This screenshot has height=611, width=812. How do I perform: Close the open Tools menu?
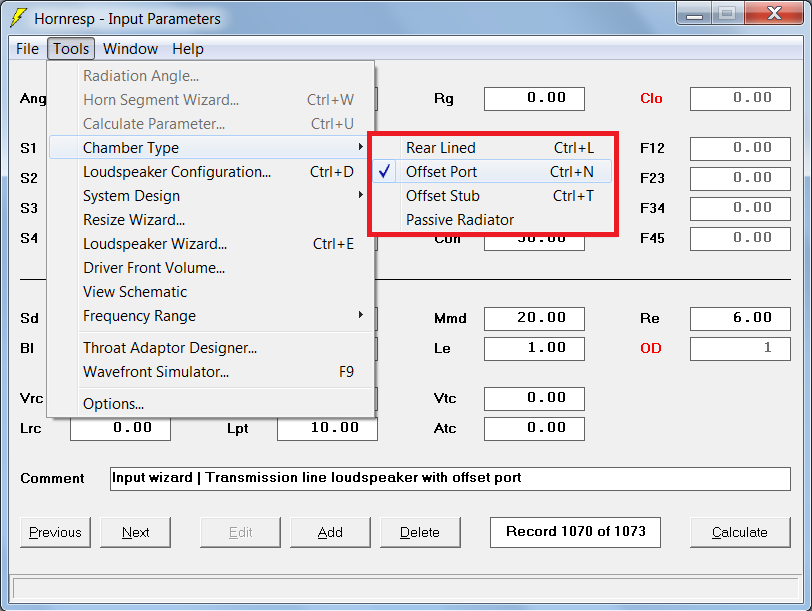tap(71, 49)
